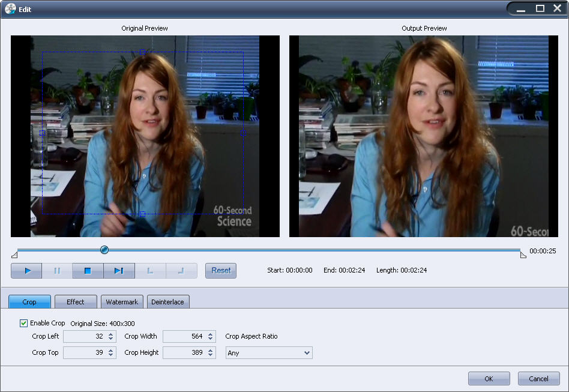Open the Watermark tab
The height and width of the screenshot is (392, 569).
[x=122, y=302]
